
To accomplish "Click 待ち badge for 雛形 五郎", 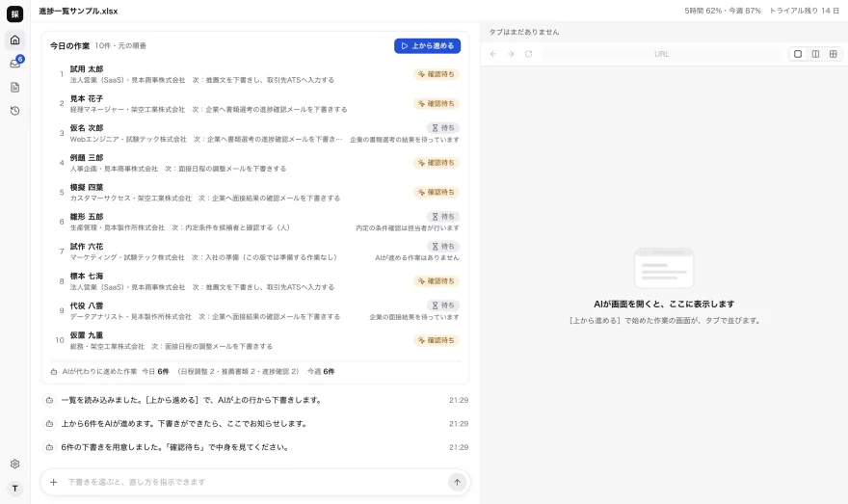I will coord(443,216).
